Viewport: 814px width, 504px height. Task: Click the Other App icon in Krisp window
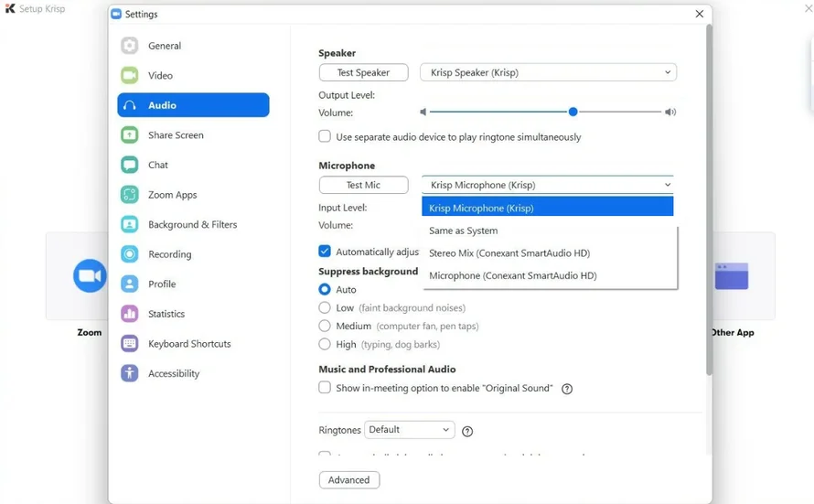coord(732,275)
